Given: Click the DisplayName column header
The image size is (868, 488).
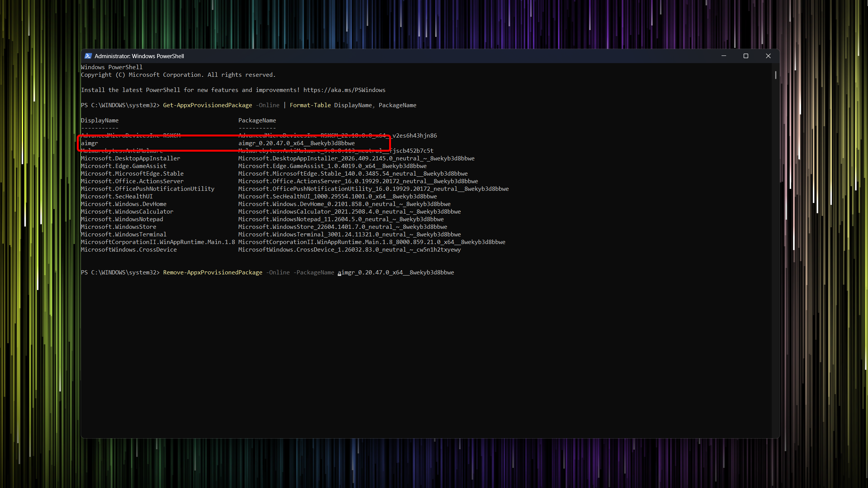Looking at the screenshot, I should tap(100, 120).
